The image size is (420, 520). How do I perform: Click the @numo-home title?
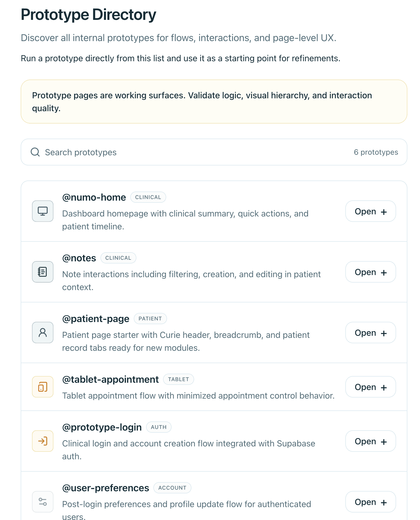coord(94,197)
